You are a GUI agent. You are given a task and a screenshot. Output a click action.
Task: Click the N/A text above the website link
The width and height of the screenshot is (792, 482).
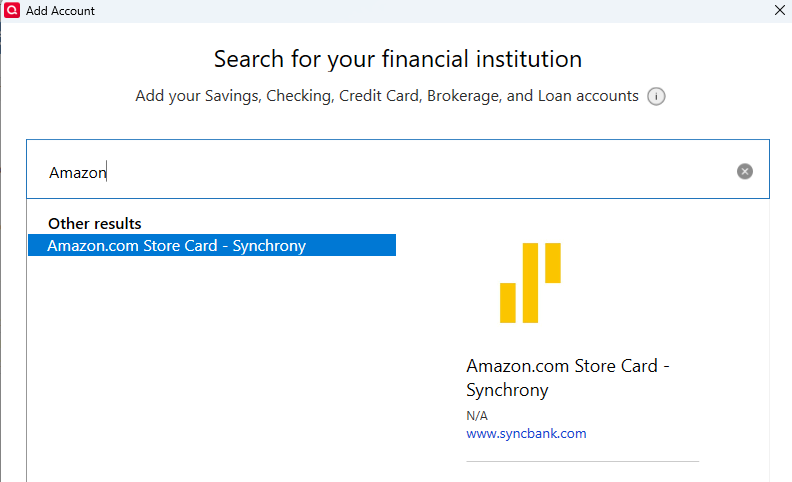coord(477,415)
